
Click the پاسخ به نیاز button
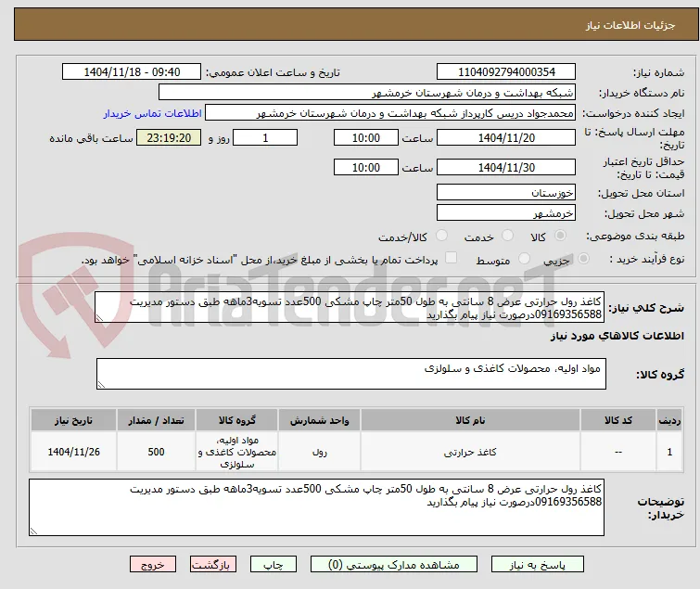[538, 565]
